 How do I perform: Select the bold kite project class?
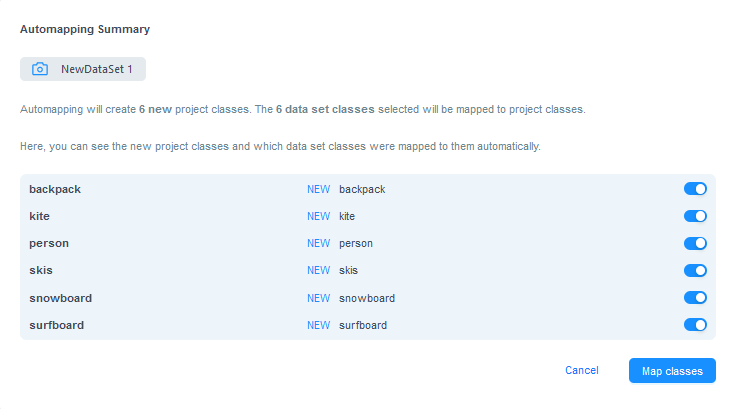coord(39,216)
